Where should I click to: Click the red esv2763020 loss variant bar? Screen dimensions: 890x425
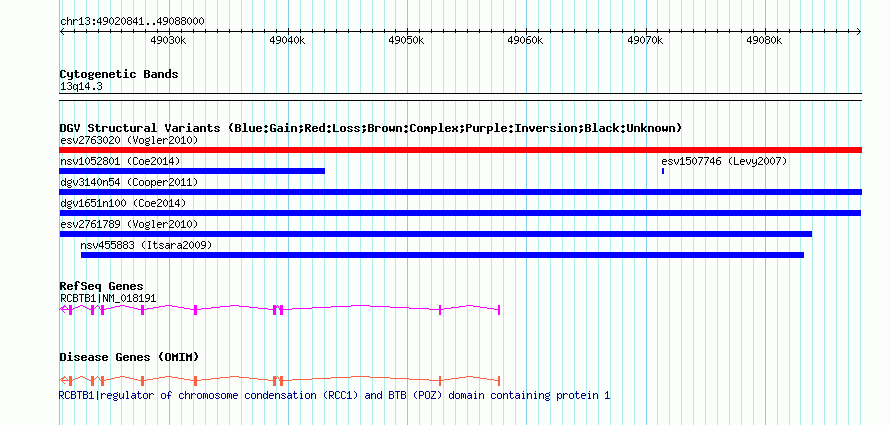460,150
